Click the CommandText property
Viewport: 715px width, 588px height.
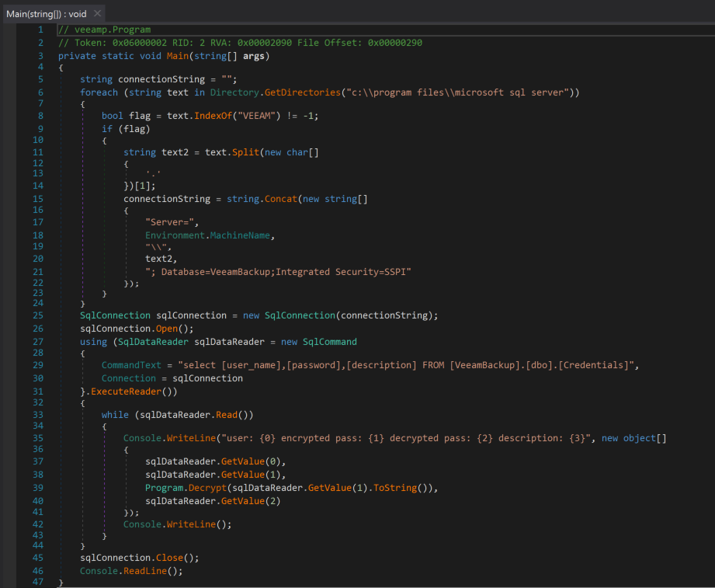[x=131, y=365]
